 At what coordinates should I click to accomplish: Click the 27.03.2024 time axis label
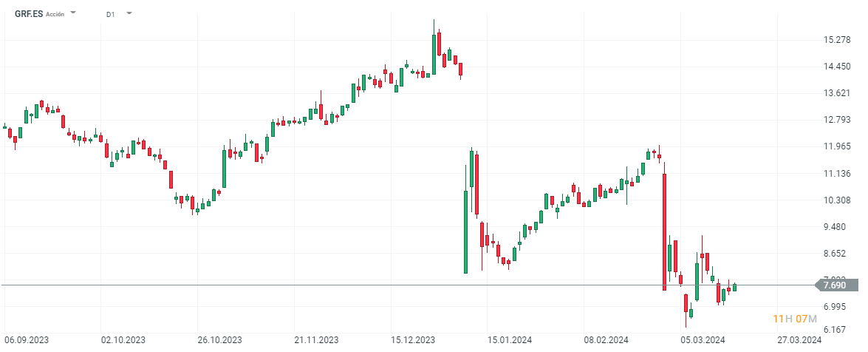[x=801, y=340]
